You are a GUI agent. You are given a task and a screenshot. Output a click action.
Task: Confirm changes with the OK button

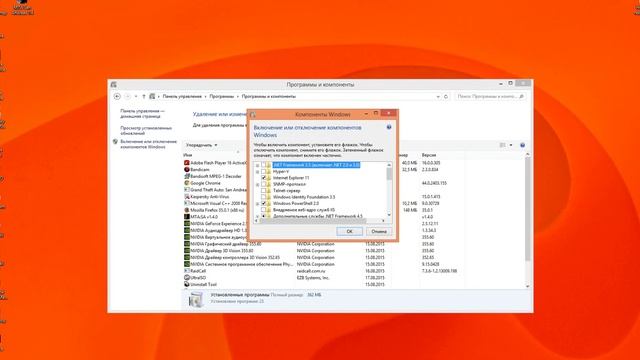tap(349, 231)
